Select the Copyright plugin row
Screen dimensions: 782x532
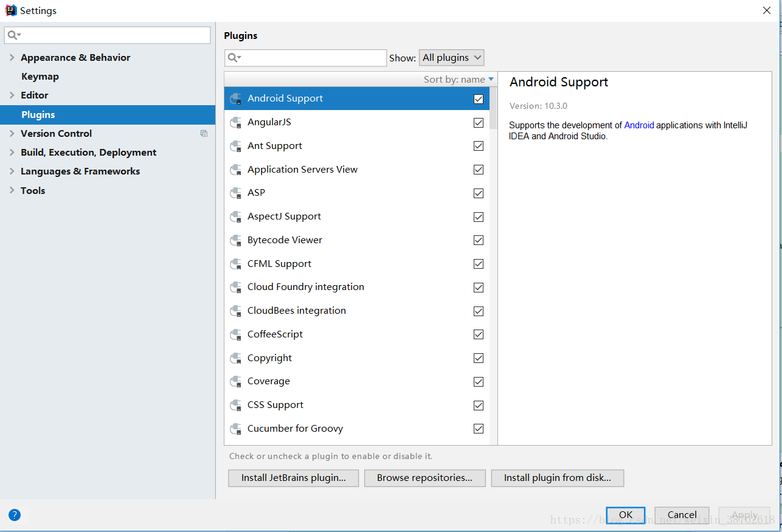pyautogui.click(x=357, y=358)
